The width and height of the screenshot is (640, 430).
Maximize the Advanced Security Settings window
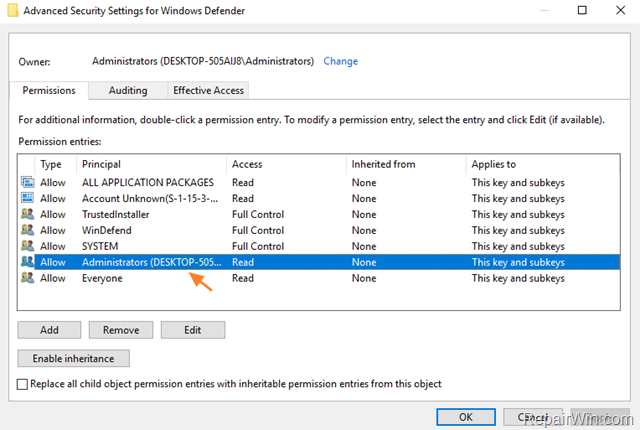(582, 10)
